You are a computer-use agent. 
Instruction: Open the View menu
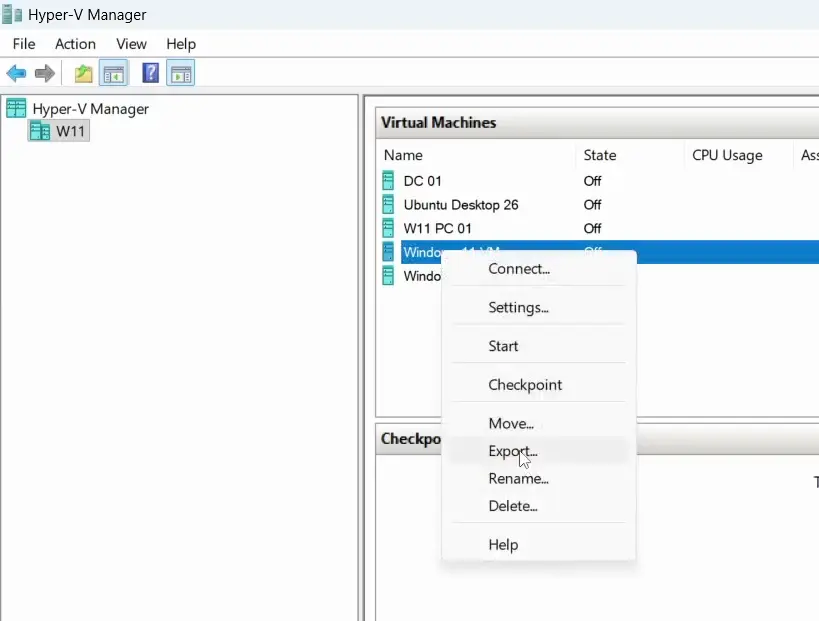pyautogui.click(x=131, y=44)
